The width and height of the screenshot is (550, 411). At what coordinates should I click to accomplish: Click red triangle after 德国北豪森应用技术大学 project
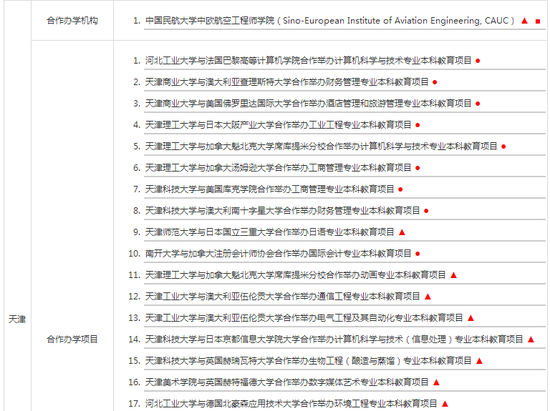point(445,404)
